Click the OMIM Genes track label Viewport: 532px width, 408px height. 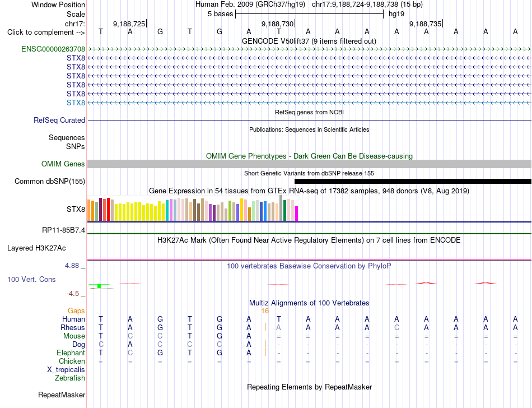(63, 164)
